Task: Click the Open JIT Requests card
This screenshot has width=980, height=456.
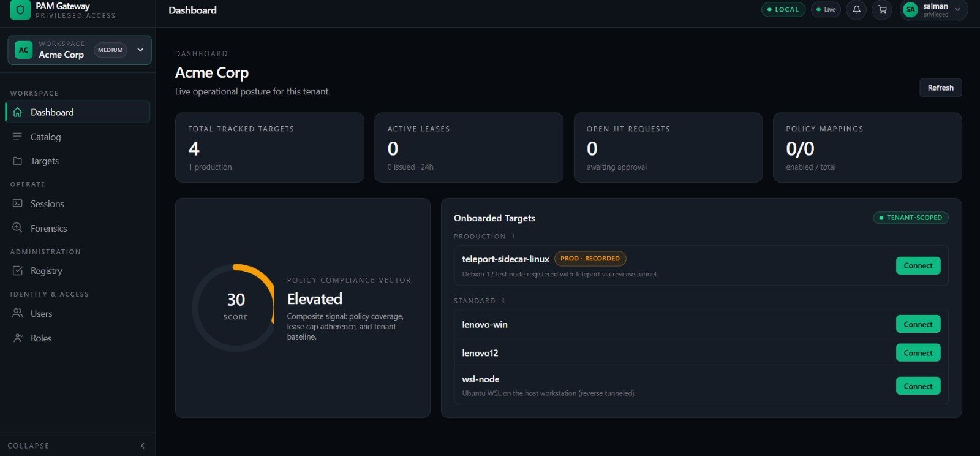Action: 668,147
